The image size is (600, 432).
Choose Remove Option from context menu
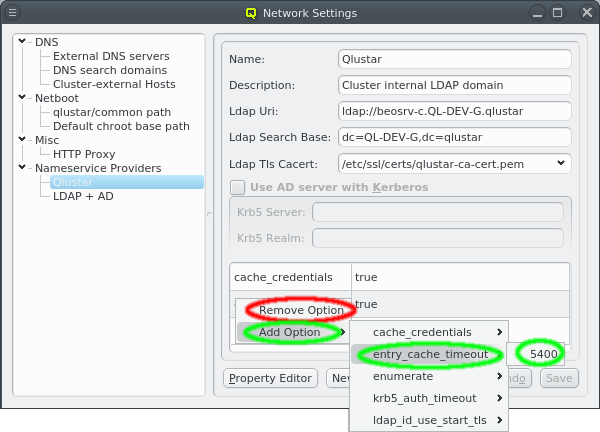coord(301,310)
